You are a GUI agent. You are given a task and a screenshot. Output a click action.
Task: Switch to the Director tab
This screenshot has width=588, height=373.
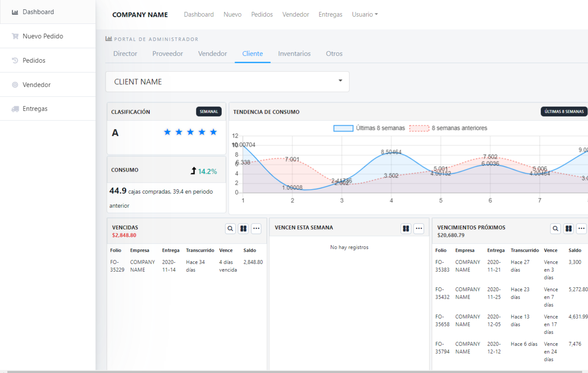125,53
